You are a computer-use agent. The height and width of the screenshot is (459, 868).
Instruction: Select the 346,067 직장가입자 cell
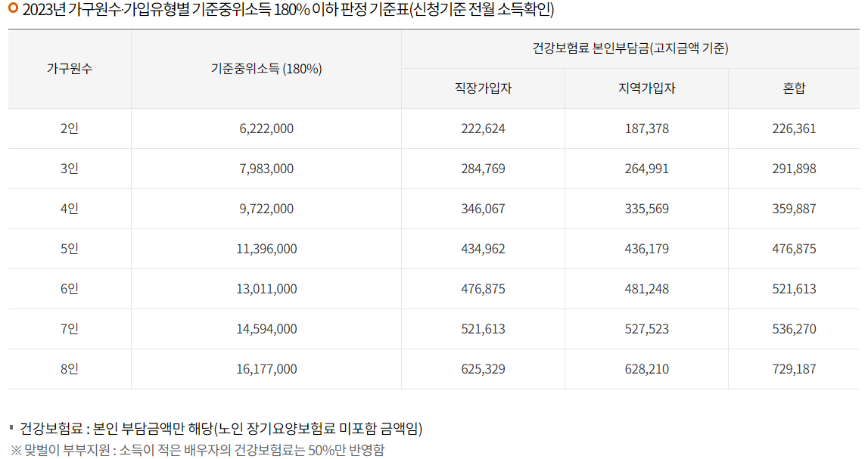(484, 209)
